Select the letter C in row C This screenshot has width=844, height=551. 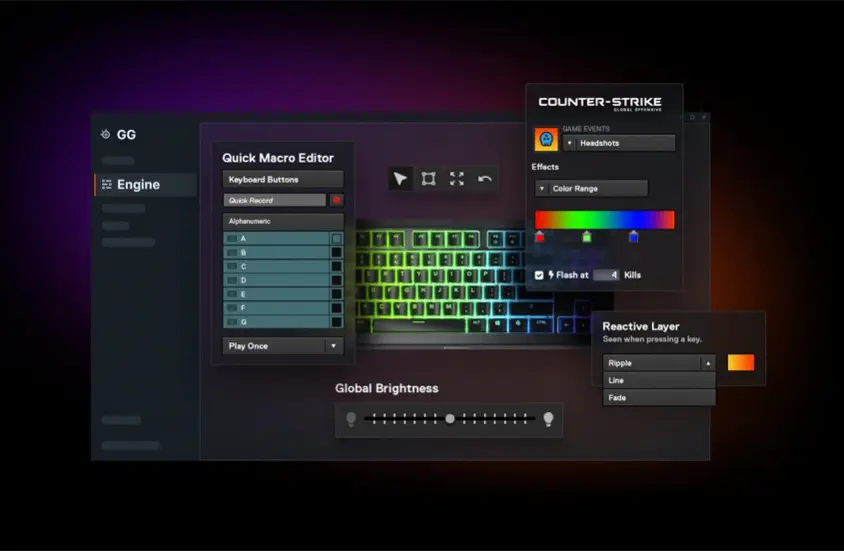click(243, 266)
